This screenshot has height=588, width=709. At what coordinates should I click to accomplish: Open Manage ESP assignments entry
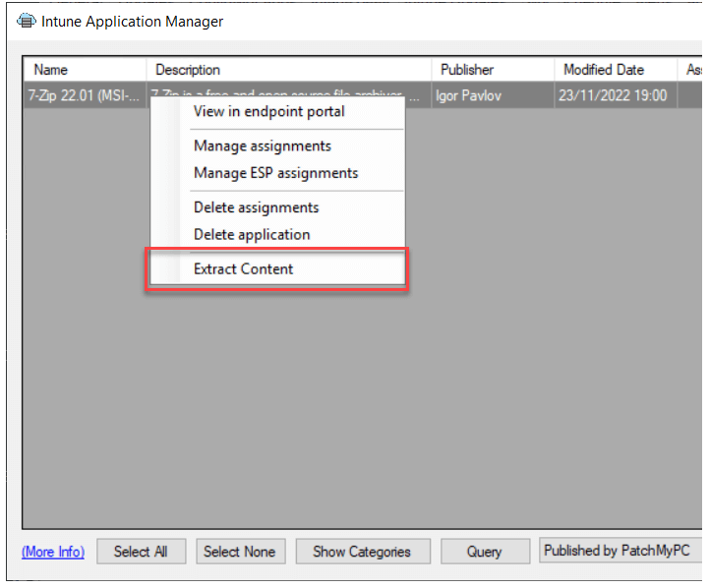(277, 173)
